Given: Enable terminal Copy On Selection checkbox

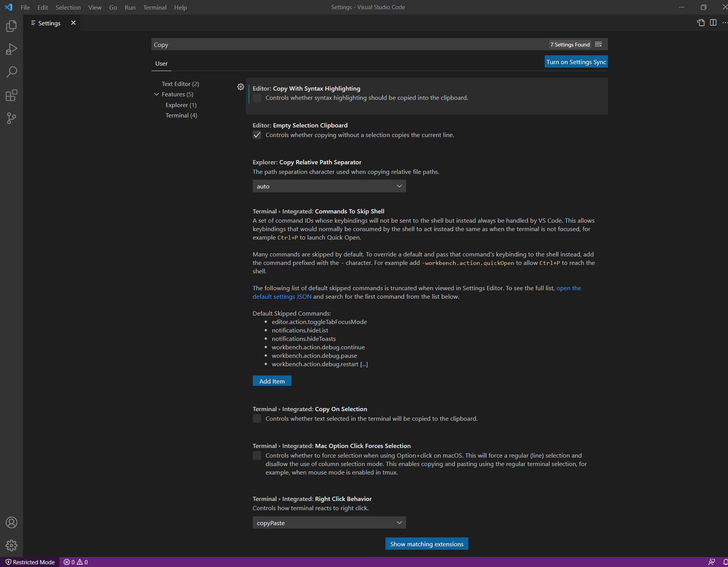Looking at the screenshot, I should coord(257,418).
